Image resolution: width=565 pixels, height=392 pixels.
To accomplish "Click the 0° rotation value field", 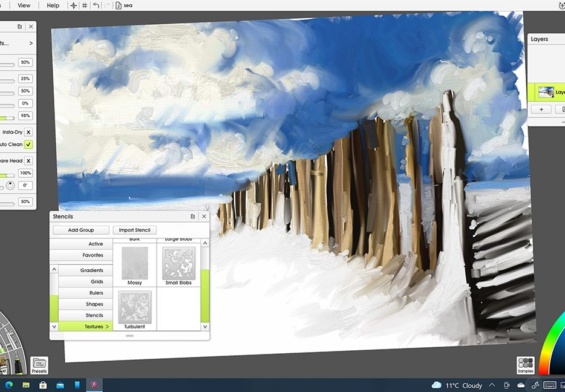I will click(x=25, y=186).
